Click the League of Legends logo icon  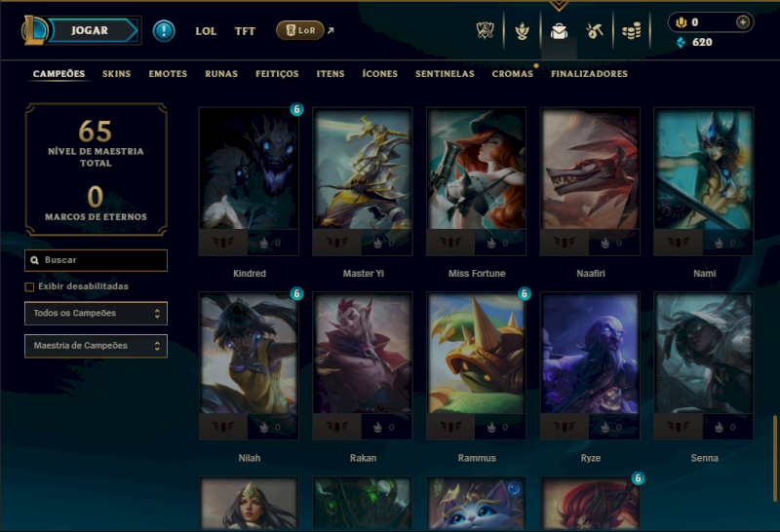tap(33, 30)
